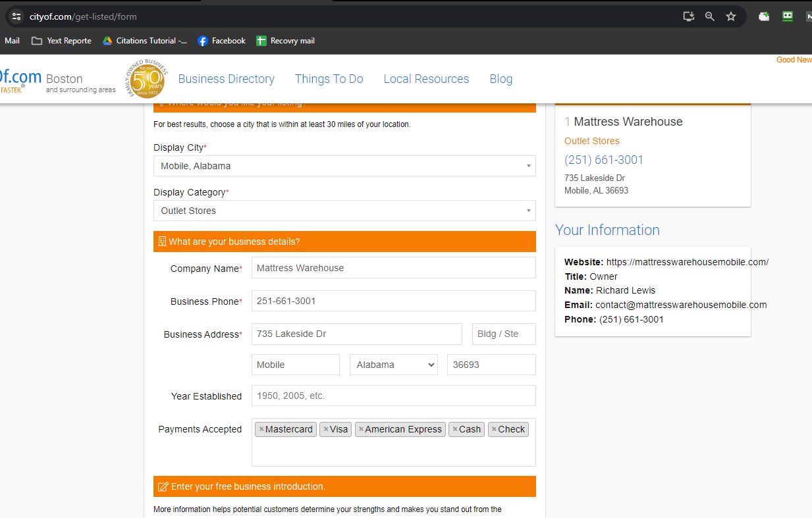This screenshot has width=812, height=518.
Task: Remove the Check payment tag
Action: point(494,429)
